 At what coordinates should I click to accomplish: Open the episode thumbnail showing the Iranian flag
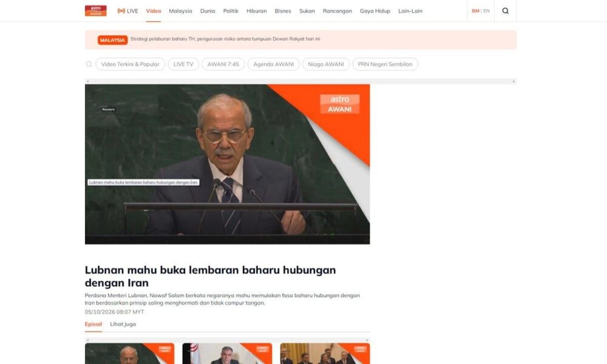(227, 354)
